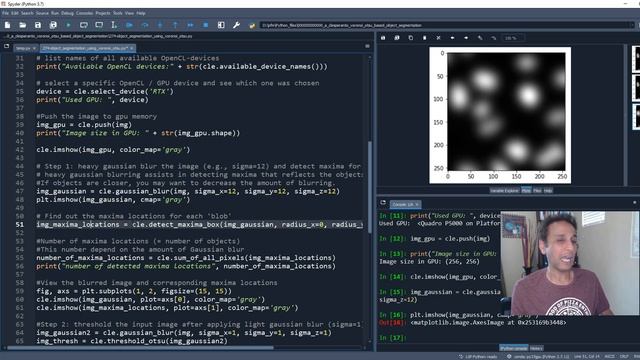Go to next plot arrow
Screen dimensions: 640x360
[466, 38]
